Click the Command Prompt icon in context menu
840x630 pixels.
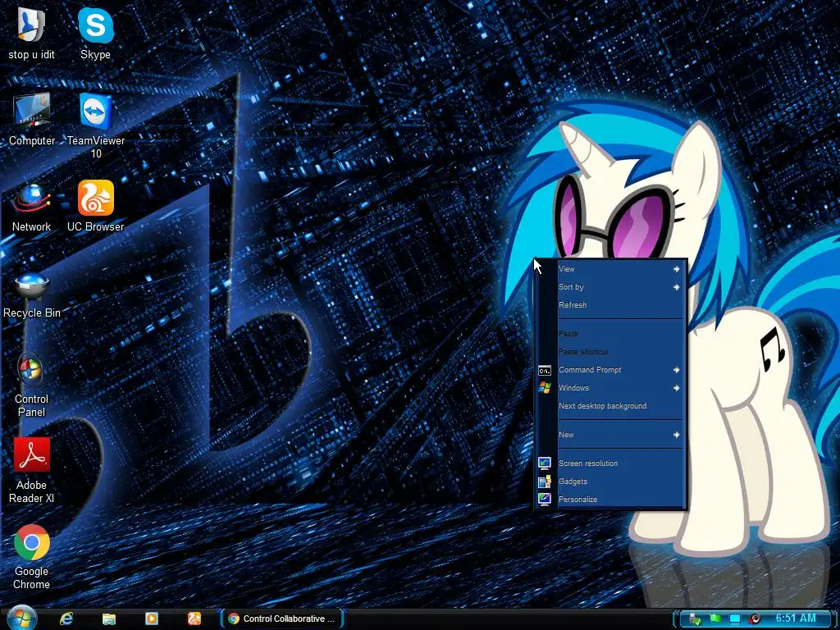pyautogui.click(x=545, y=371)
